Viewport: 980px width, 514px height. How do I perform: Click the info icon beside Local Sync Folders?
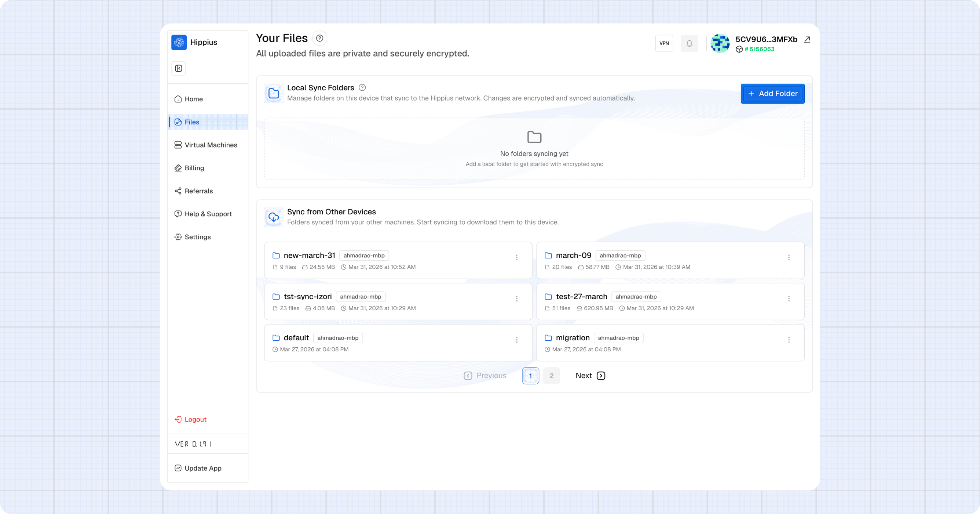click(x=362, y=88)
